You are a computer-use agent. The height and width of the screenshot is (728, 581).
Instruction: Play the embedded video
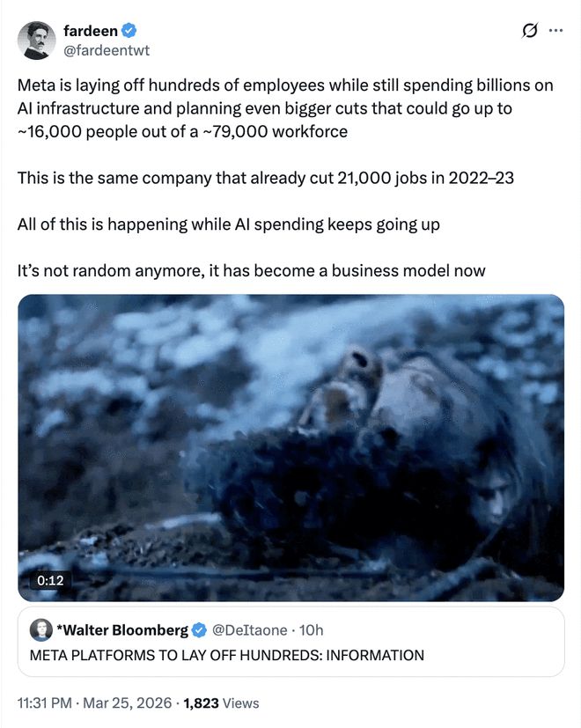coord(290,447)
